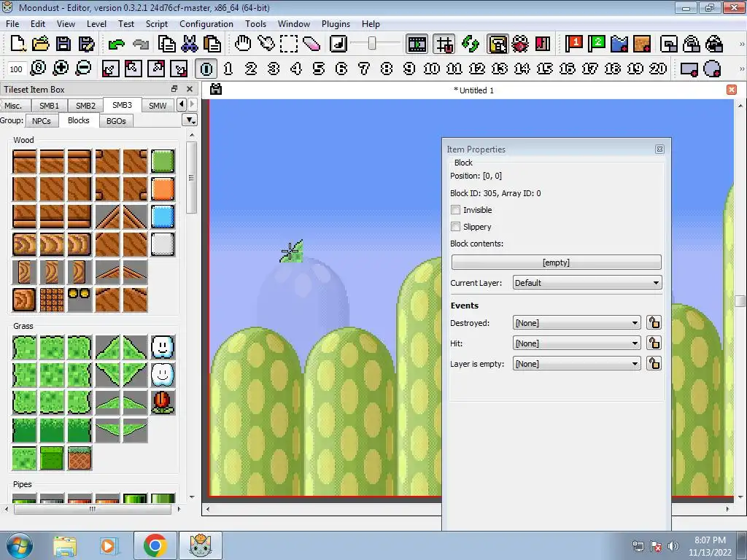This screenshot has height=560, width=747.
Task: Open the Destroyed event dropdown
Action: pyautogui.click(x=576, y=323)
